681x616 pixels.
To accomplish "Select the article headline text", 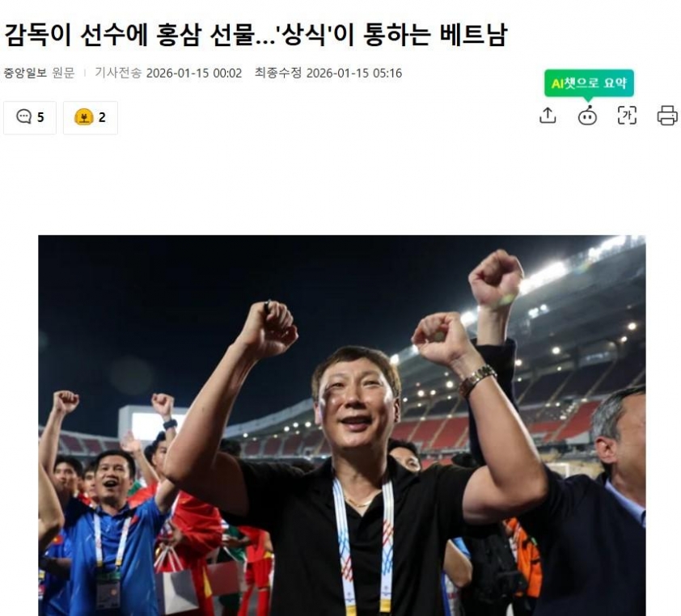I will 256,35.
